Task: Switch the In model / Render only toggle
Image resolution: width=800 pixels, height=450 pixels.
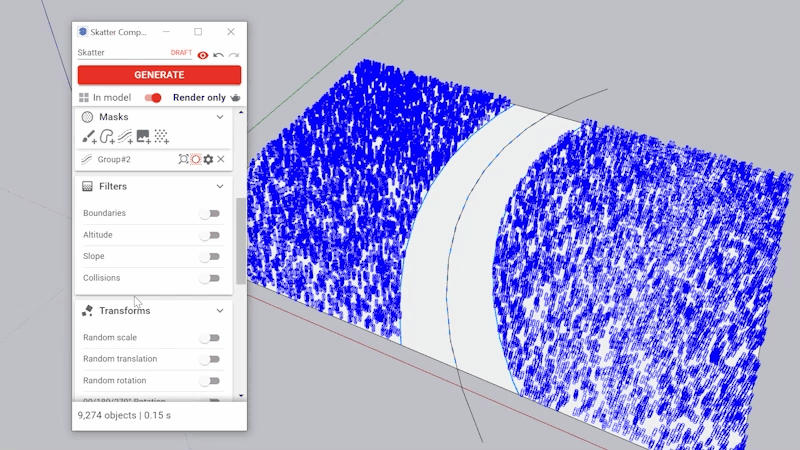Action: (x=153, y=98)
